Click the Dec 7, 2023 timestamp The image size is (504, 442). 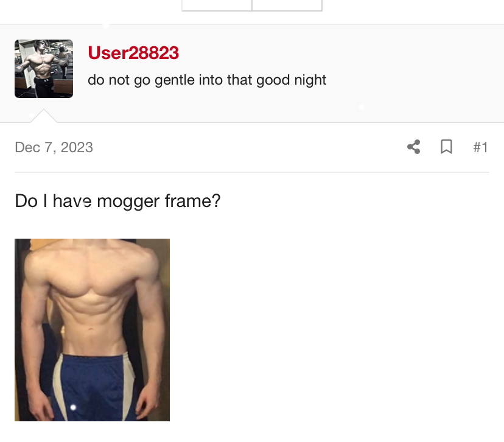pyautogui.click(x=54, y=147)
